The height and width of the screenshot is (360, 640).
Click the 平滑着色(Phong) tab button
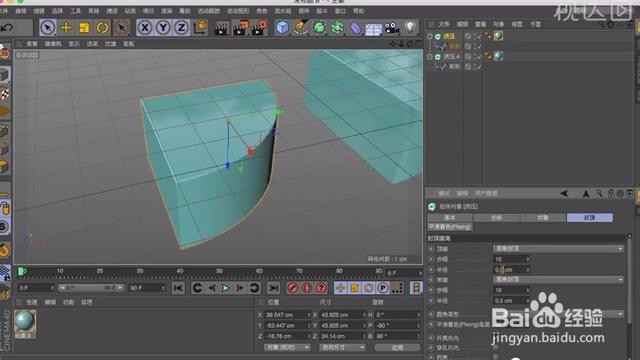tap(450, 227)
